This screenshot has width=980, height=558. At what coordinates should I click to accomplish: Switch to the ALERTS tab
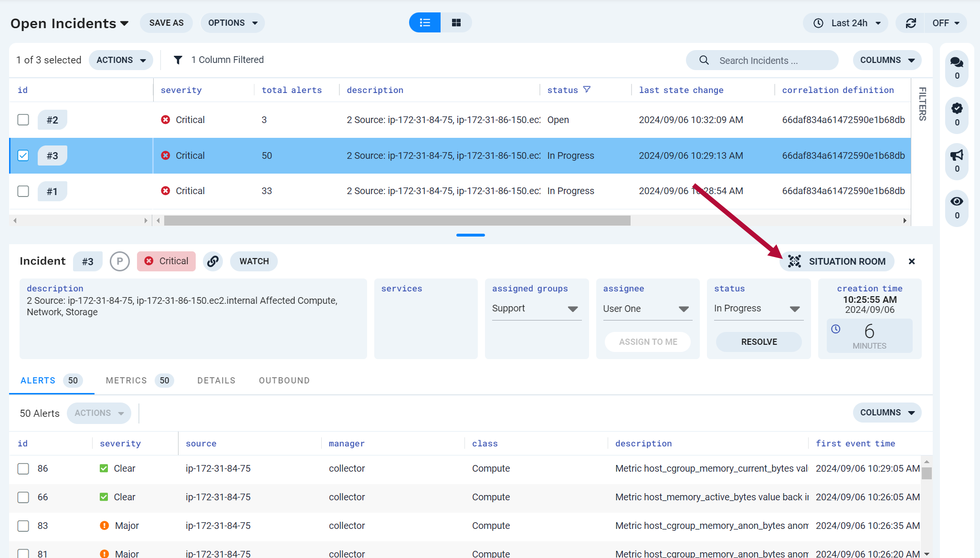[x=52, y=381]
